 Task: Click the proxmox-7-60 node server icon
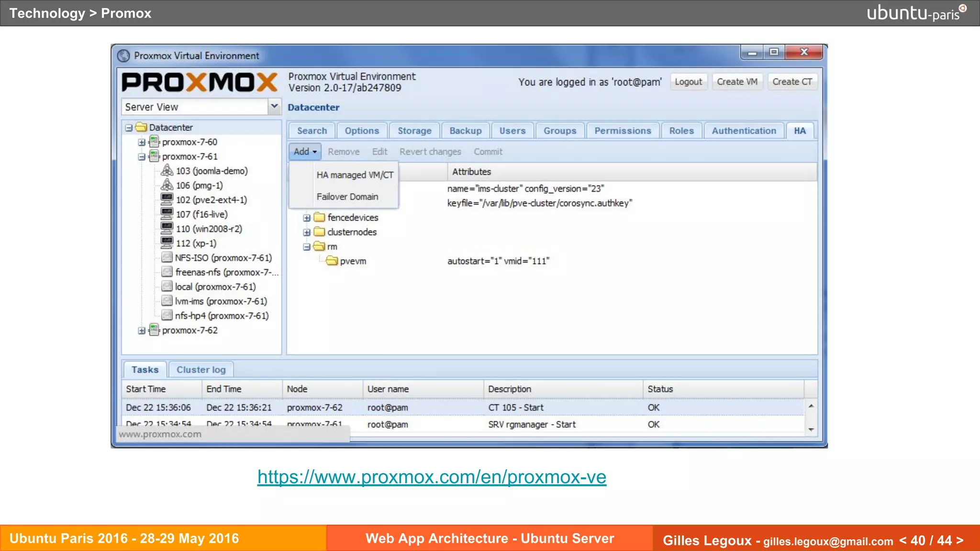(x=154, y=142)
